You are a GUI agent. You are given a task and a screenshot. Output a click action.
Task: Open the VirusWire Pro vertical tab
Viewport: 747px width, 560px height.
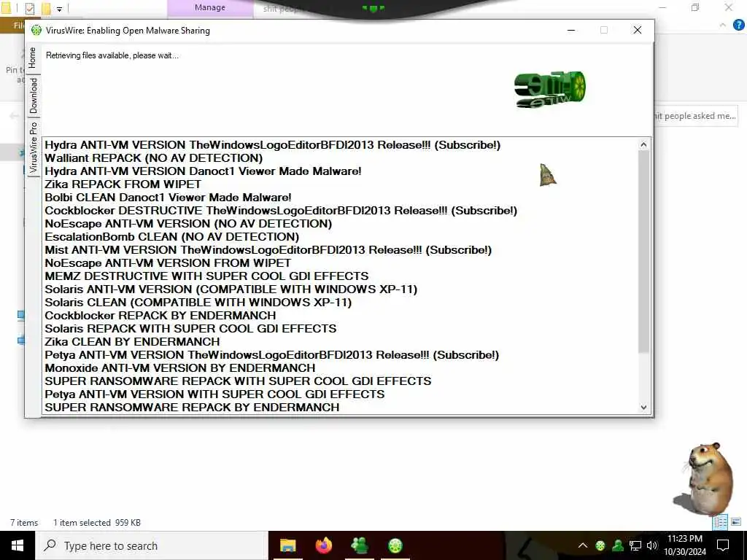pyautogui.click(x=33, y=147)
